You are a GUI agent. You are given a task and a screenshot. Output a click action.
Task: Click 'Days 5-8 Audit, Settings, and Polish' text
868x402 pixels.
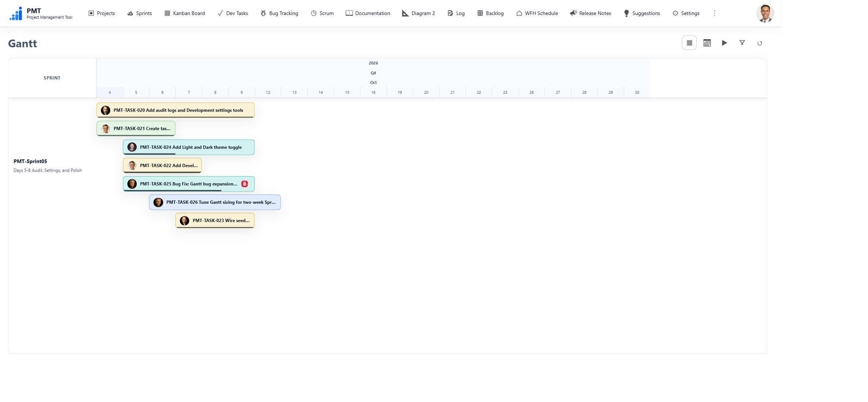coord(48,170)
